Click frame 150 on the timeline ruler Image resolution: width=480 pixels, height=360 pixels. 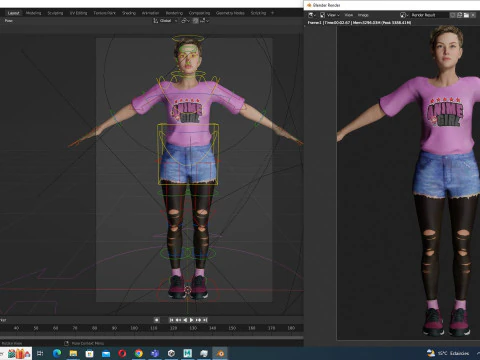click(232, 328)
